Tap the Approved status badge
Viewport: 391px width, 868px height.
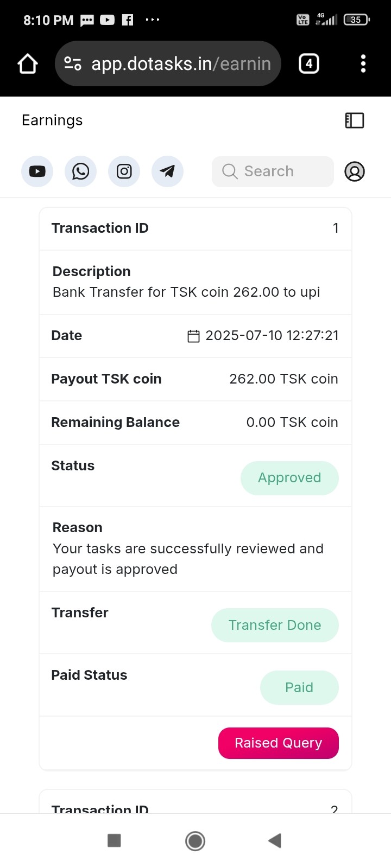[289, 478]
